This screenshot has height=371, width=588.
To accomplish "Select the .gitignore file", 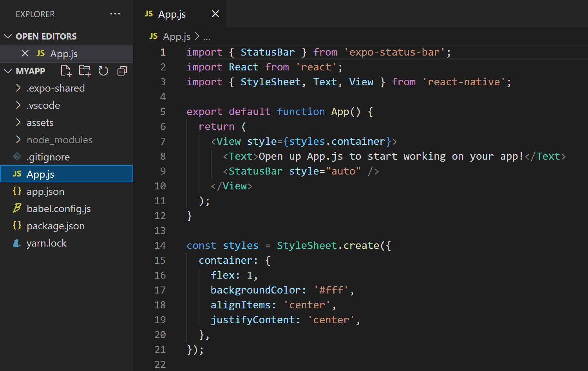I will tap(48, 157).
